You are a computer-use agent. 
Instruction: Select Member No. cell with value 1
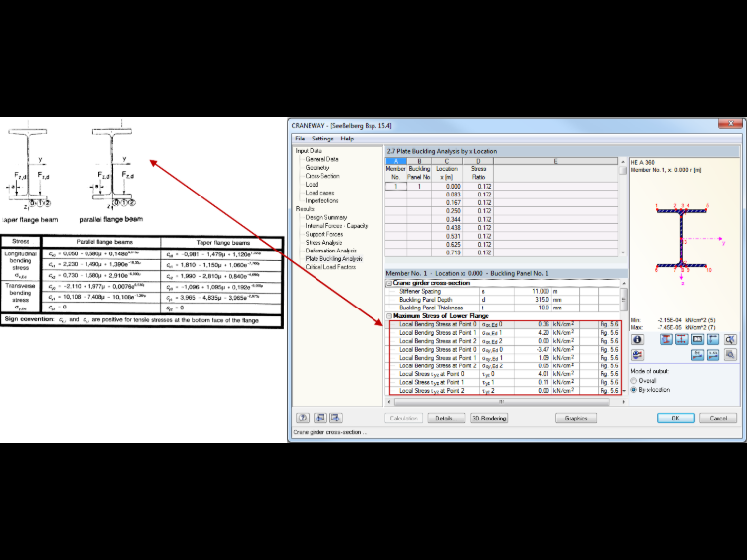tap(395, 187)
